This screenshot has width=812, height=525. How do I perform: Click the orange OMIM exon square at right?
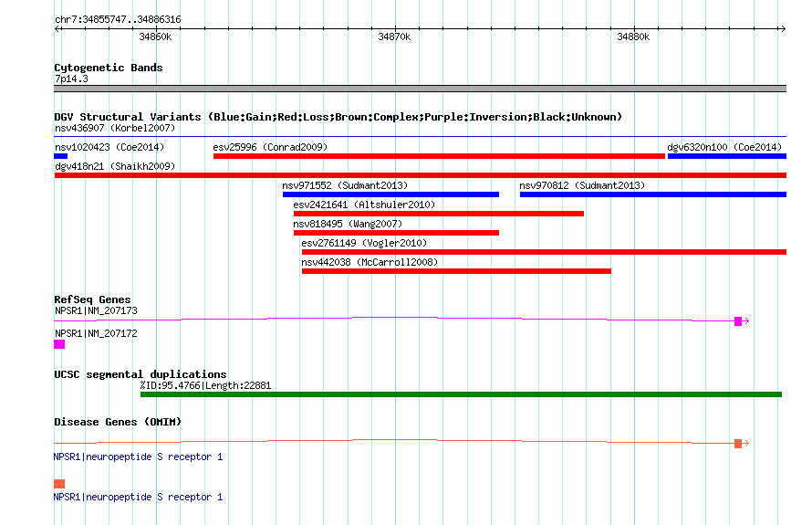pyautogui.click(x=738, y=444)
